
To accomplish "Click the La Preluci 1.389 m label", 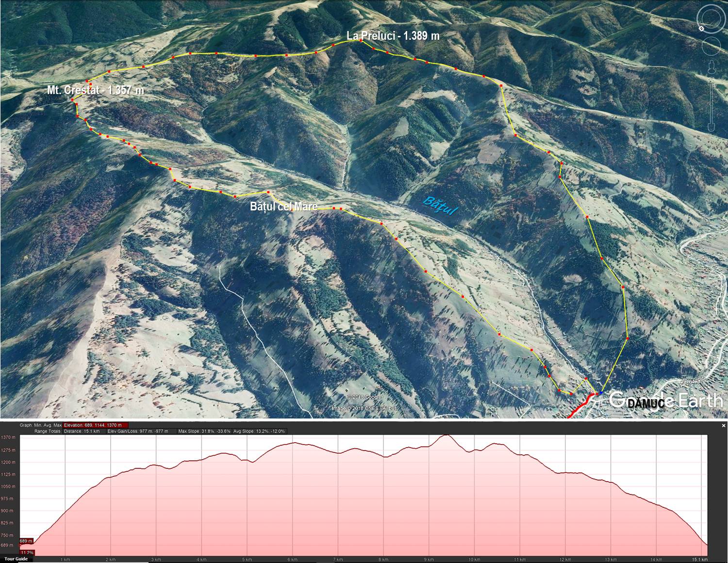I will point(393,35).
